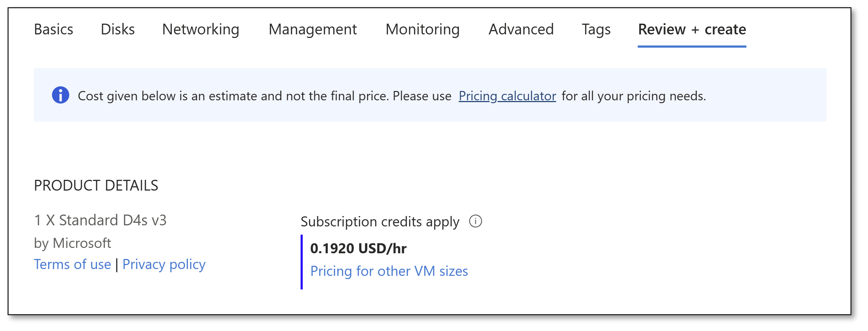Switch to the Disks tab

click(118, 29)
